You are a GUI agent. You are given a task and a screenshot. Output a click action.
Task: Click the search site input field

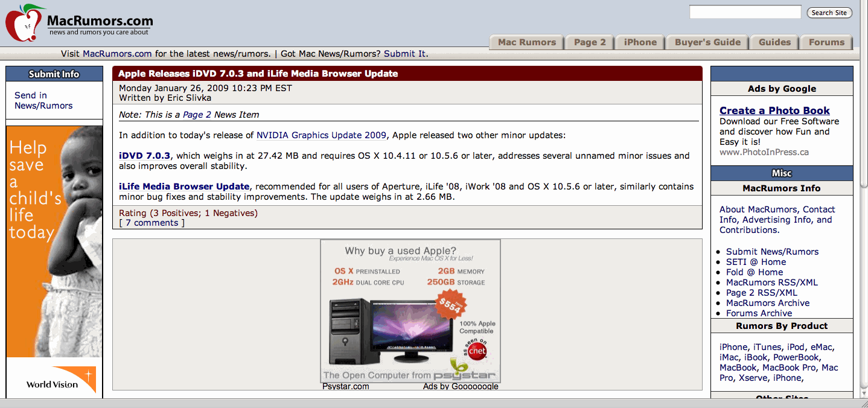click(x=745, y=12)
